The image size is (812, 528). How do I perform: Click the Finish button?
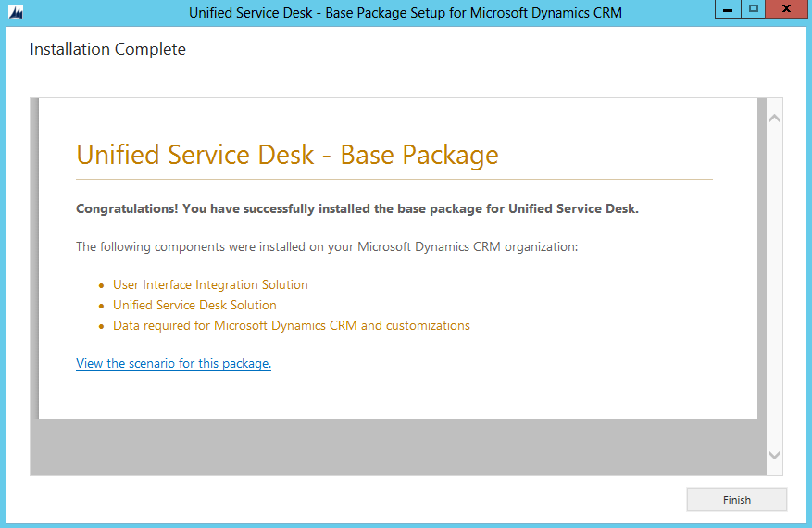point(736,500)
